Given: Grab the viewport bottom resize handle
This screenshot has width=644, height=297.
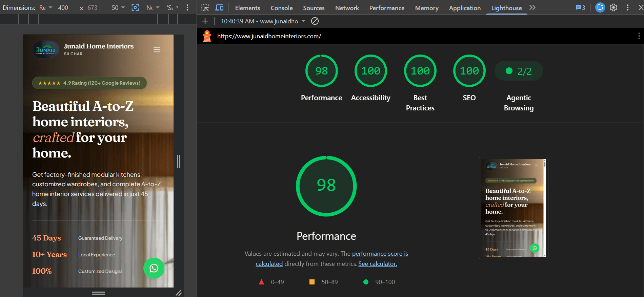Looking at the screenshot, I should [98, 293].
